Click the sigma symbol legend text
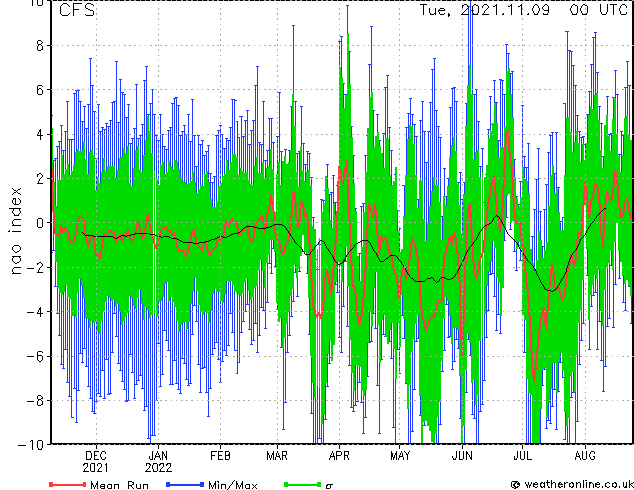Viewport: 634px width, 490px height. 329,486
